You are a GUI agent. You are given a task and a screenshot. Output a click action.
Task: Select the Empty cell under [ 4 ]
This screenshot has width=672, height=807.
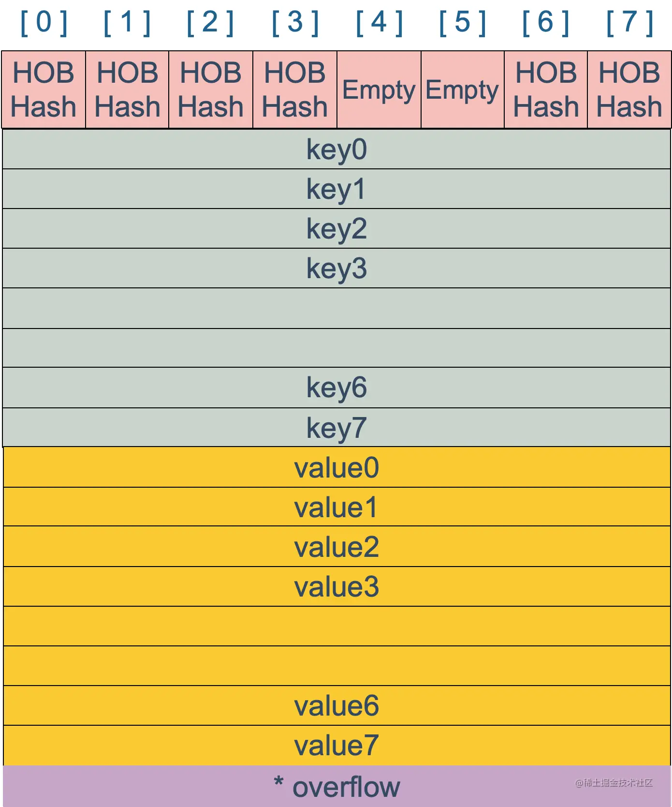[379, 90]
